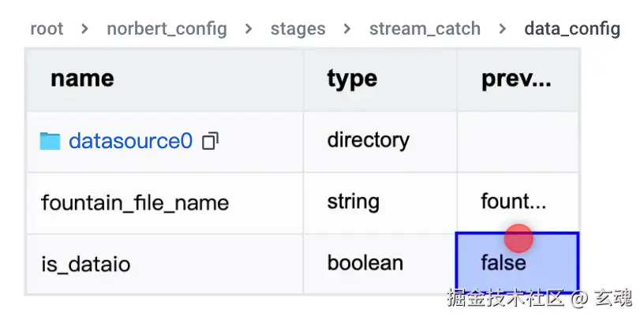The height and width of the screenshot is (320, 644).
Task: Go to root in the breadcrumb
Action: point(47,29)
